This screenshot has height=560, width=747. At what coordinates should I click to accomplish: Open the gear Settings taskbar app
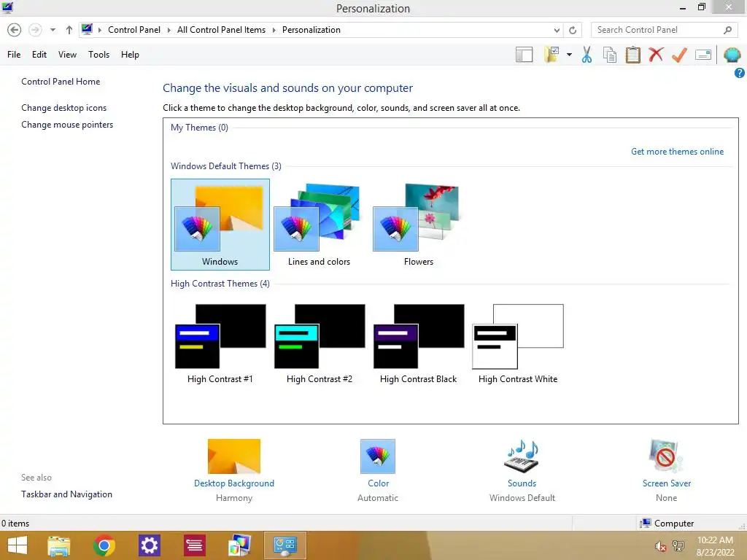[x=149, y=545]
